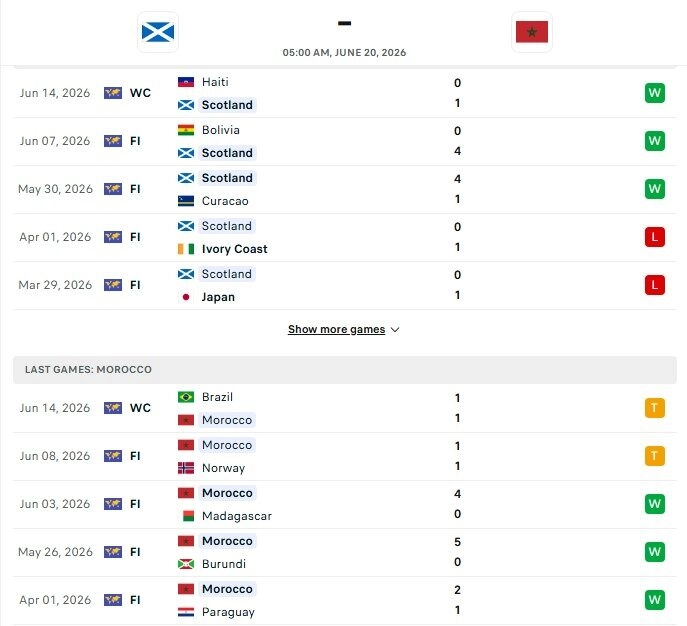The width and height of the screenshot is (687, 626).
Task: Click the competition icon beside Jun 07, 2026
Action: coord(113,141)
